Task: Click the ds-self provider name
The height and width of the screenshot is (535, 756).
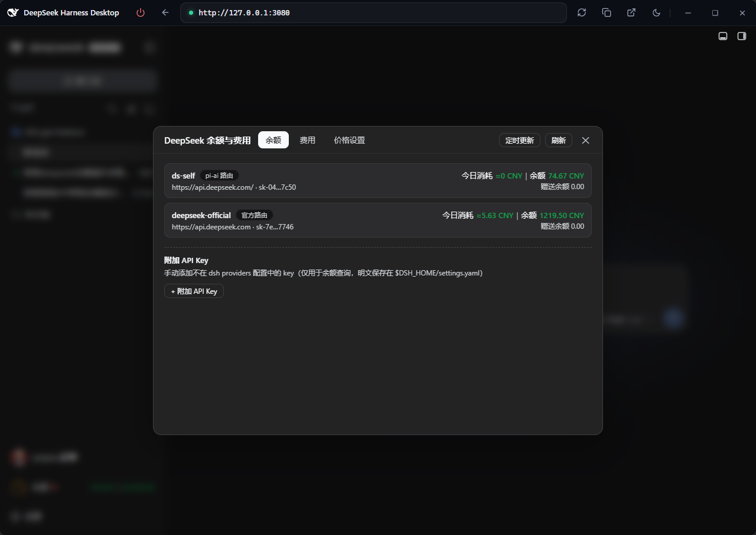Action: [183, 176]
